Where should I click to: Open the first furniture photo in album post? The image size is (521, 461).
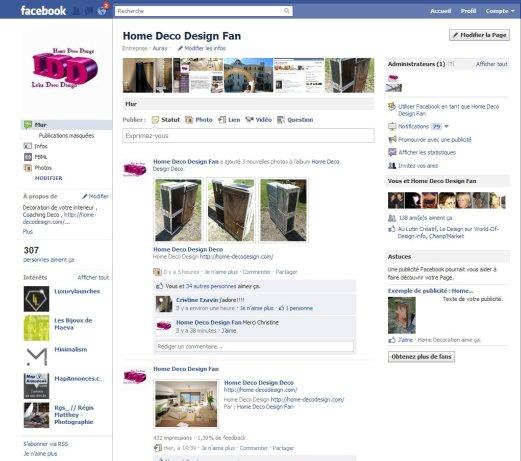(178, 210)
